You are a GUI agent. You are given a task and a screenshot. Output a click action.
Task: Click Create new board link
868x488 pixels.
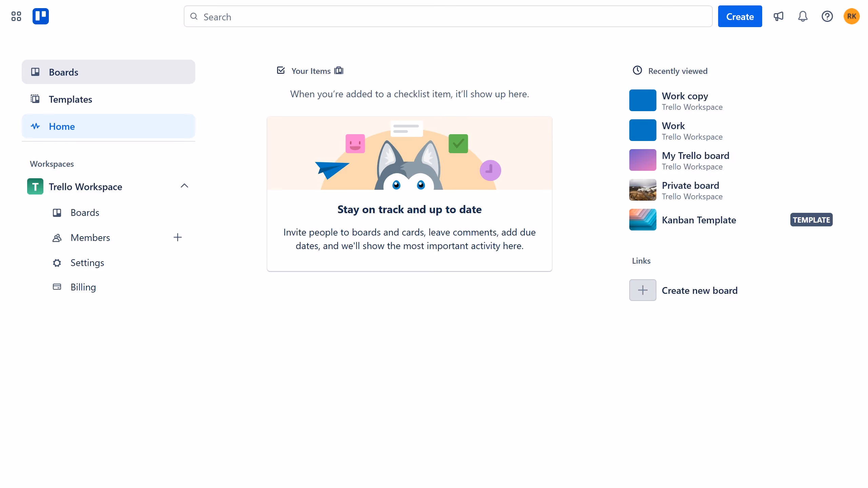(699, 290)
